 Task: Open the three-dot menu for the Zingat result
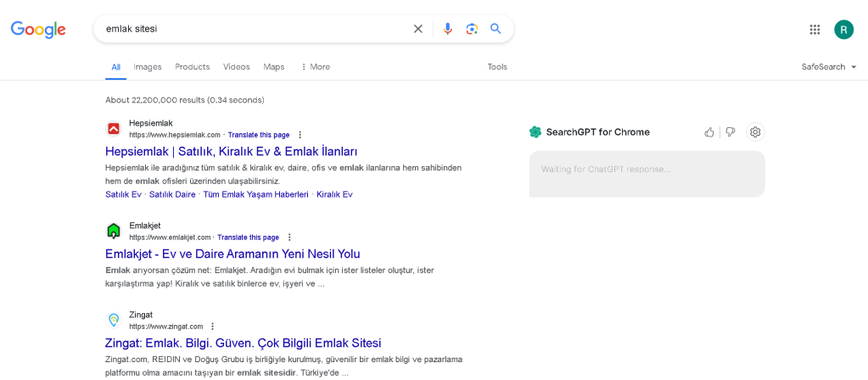(x=213, y=327)
